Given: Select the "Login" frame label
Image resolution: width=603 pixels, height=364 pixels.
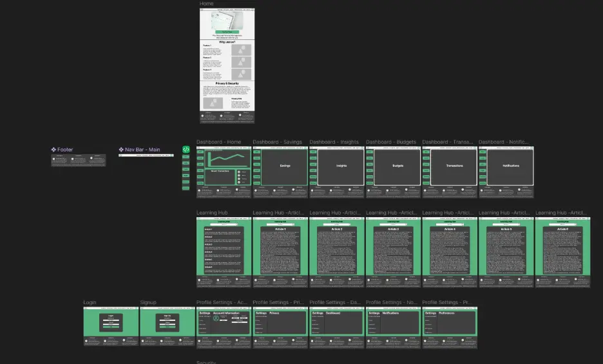Looking at the screenshot, I should [x=90, y=302].
